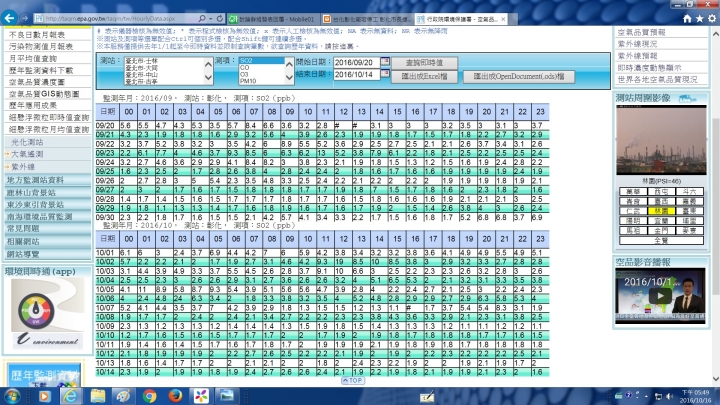Viewport: 720px width, 405px height.
Task: Select CO in the pollutant list
Action: [x=244, y=68]
